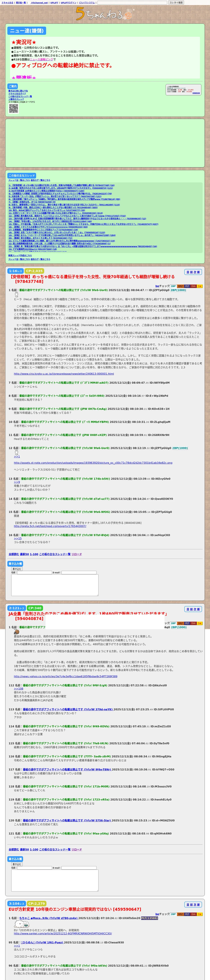210x980 pixels.
Task: Open >>108 anchor in post 112
Action: 19,689
